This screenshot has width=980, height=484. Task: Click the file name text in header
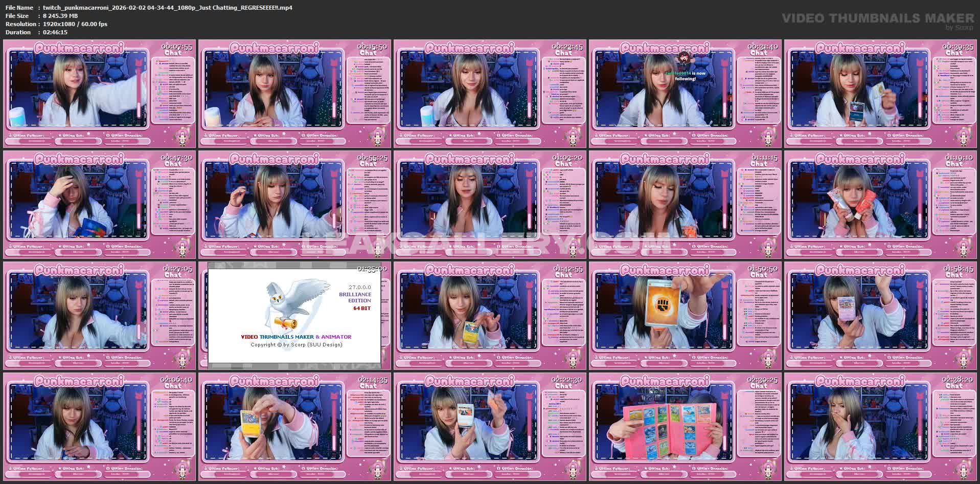(168, 8)
